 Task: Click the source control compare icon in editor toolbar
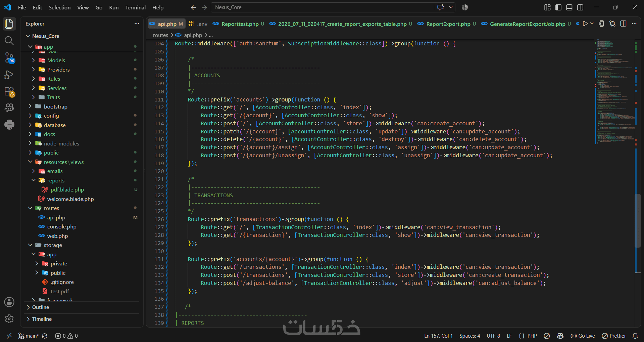[x=612, y=24]
